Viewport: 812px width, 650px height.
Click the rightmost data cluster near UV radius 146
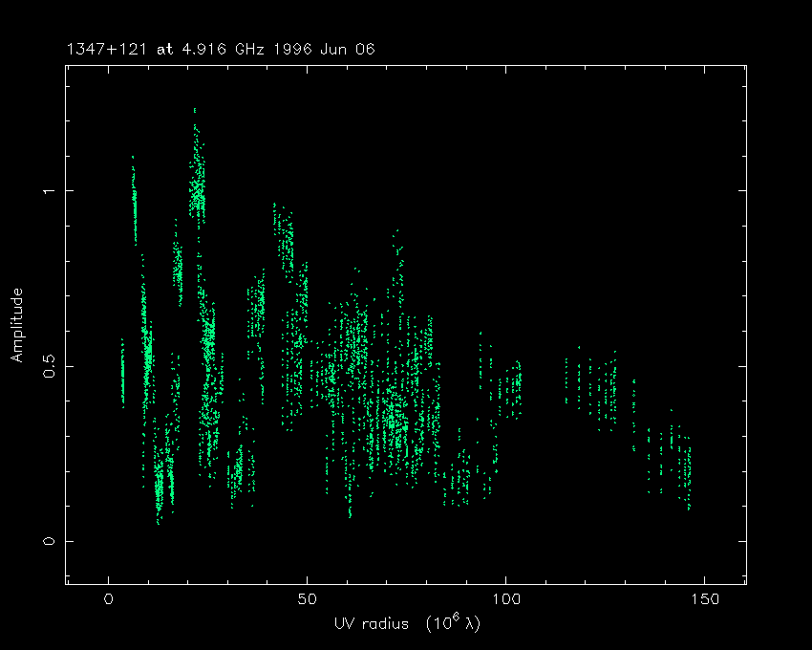tap(687, 473)
